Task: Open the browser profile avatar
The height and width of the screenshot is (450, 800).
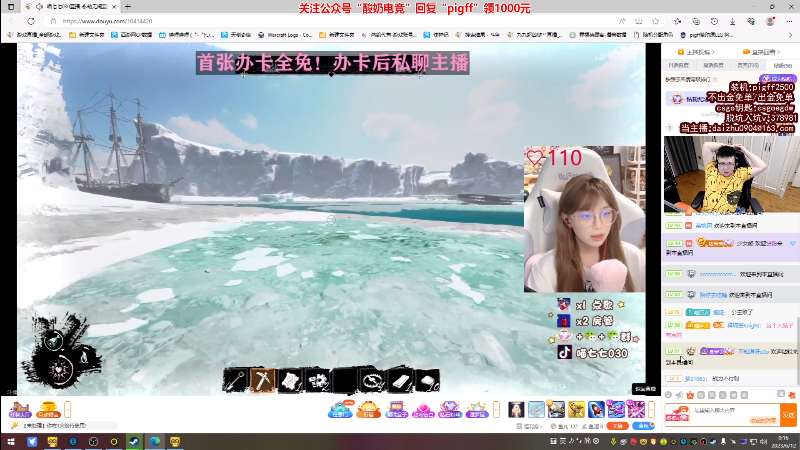Action: (770, 21)
